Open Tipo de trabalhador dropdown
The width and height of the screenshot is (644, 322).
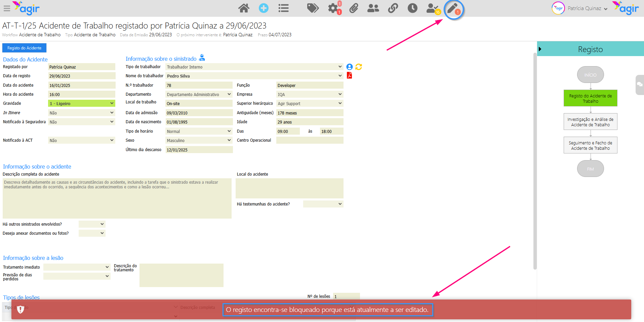pyautogui.click(x=254, y=67)
